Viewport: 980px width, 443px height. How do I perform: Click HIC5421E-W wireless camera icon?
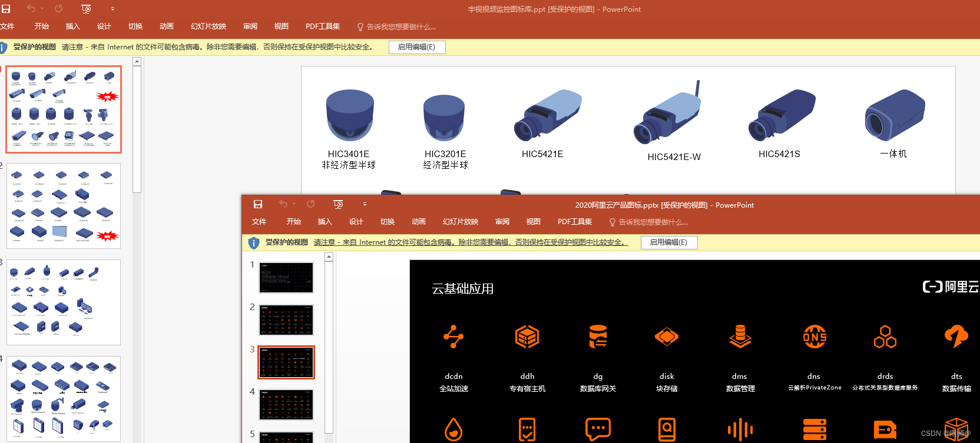pyautogui.click(x=667, y=112)
